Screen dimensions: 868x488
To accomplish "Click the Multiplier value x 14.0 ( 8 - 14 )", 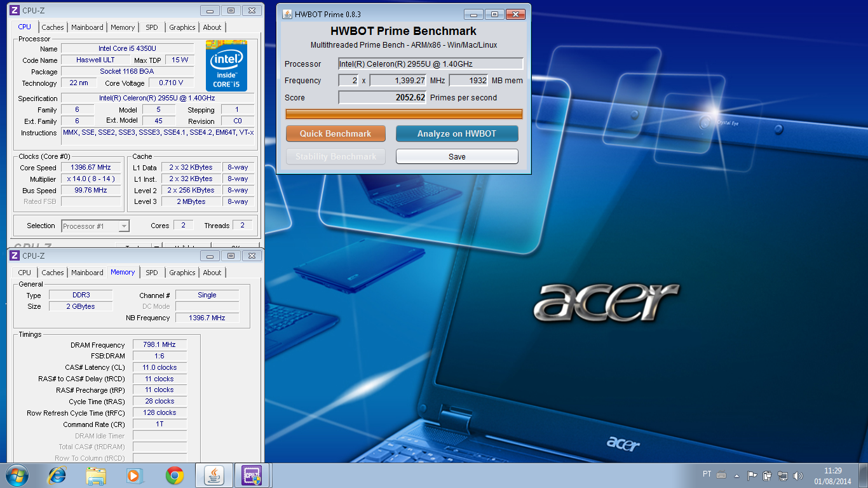I will tap(91, 179).
